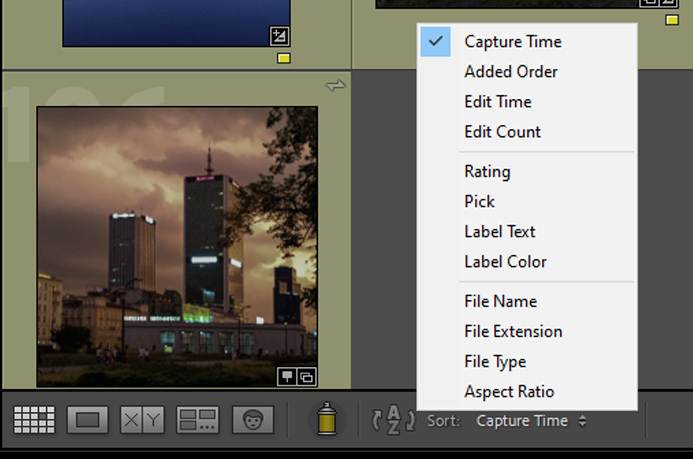Click the collection badge on skyline photo
Screen dimensions: 693x459
pyautogui.click(x=307, y=377)
